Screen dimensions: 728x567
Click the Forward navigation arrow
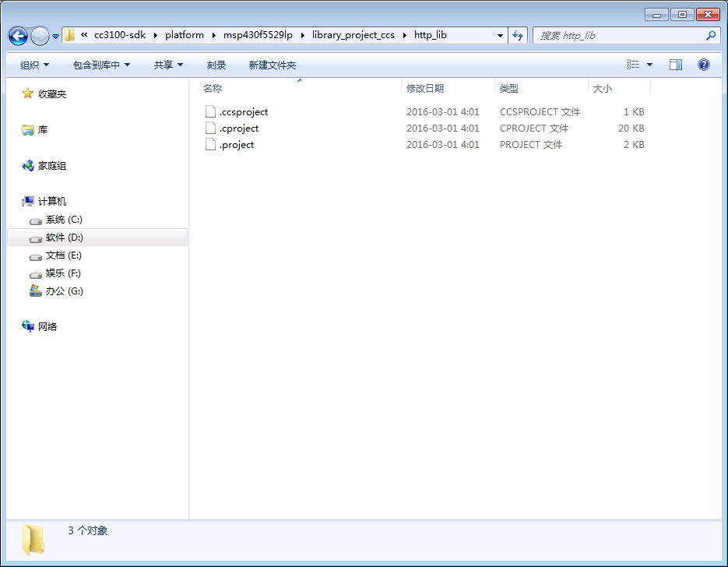40,36
